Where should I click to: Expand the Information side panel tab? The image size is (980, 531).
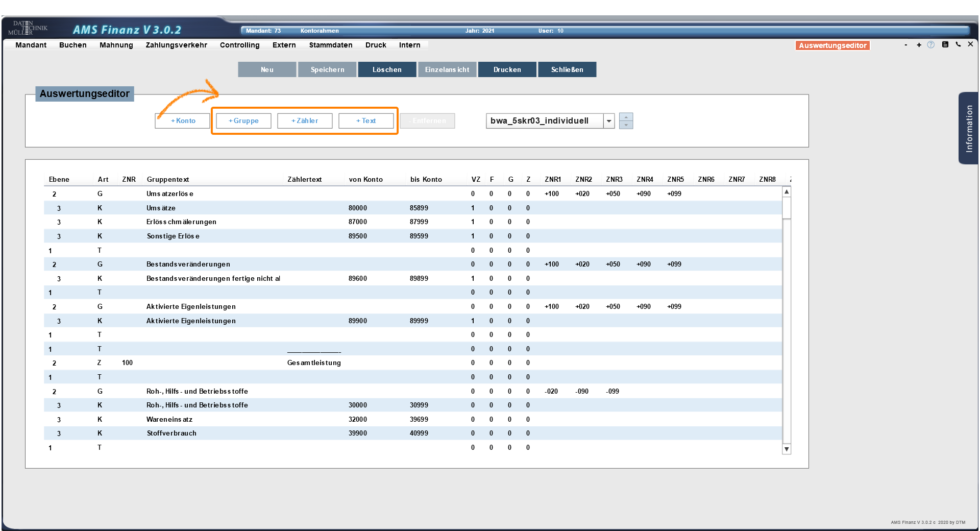968,128
